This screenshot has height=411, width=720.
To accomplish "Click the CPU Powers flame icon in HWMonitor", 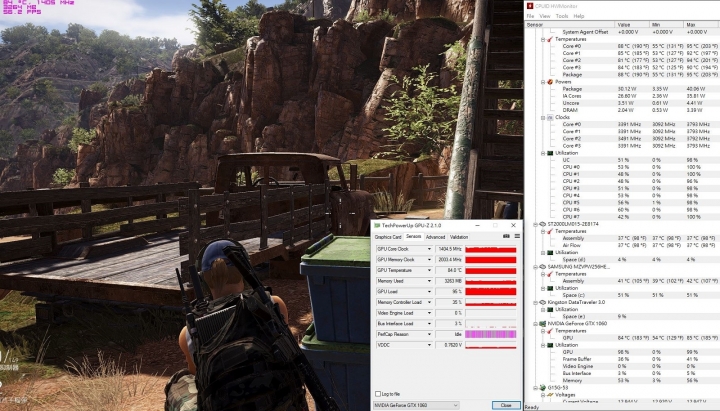I will pyautogui.click(x=550, y=82).
